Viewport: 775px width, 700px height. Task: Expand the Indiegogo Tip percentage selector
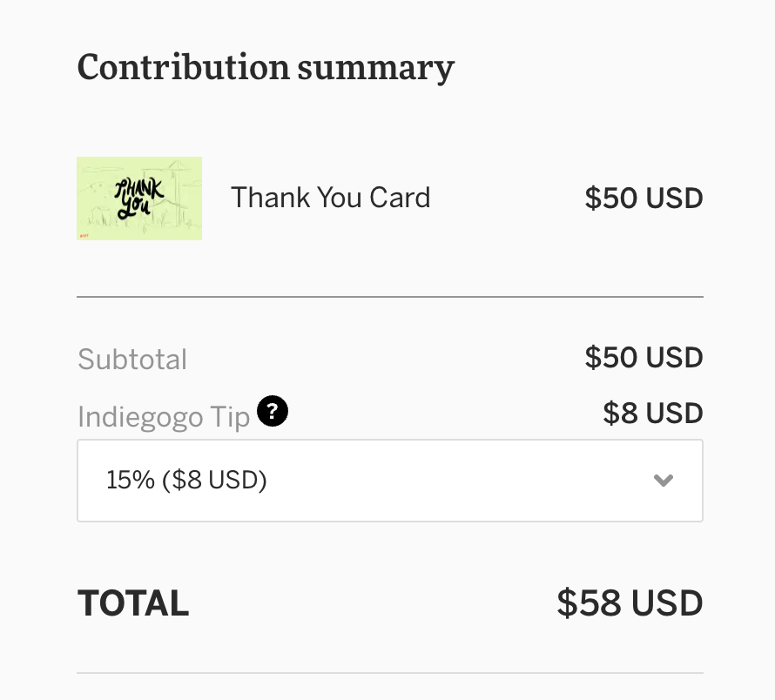click(x=390, y=480)
